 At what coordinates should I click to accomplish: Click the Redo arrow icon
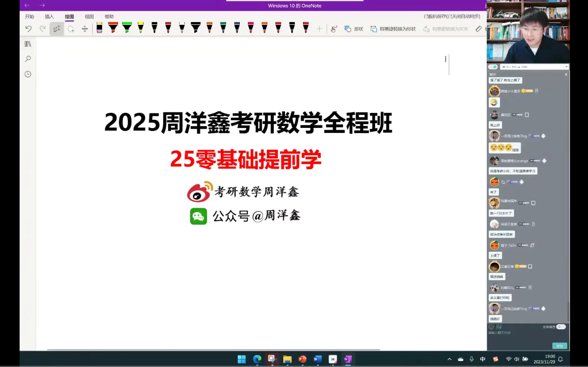click(x=42, y=28)
